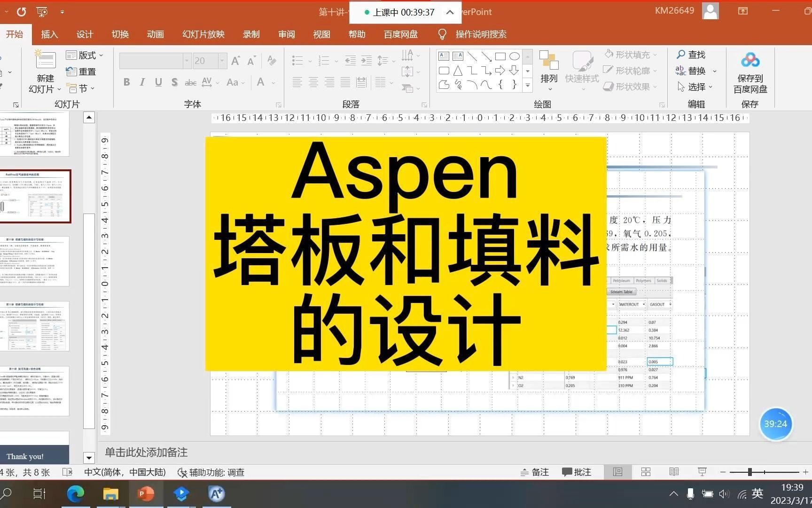
Task: Click Replace (替换) button
Action: (x=696, y=71)
